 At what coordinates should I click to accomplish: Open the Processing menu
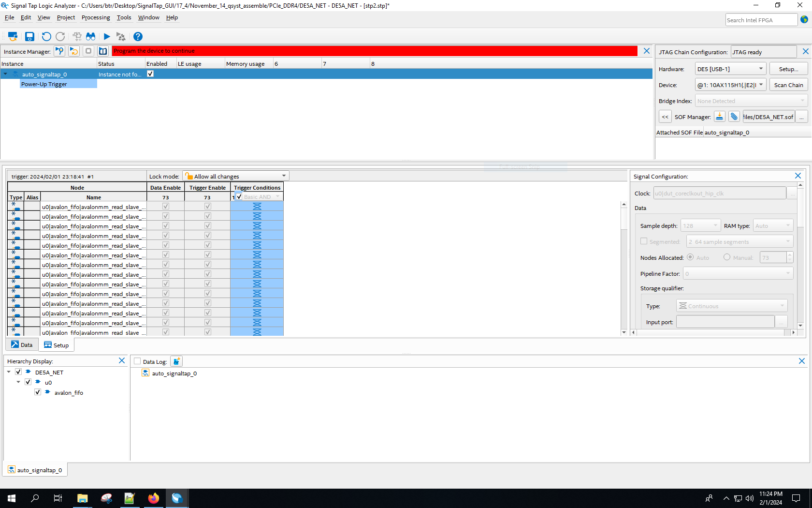(x=96, y=17)
